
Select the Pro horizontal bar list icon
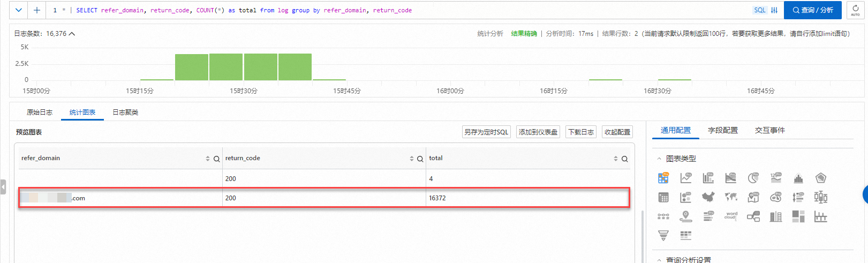(x=708, y=216)
